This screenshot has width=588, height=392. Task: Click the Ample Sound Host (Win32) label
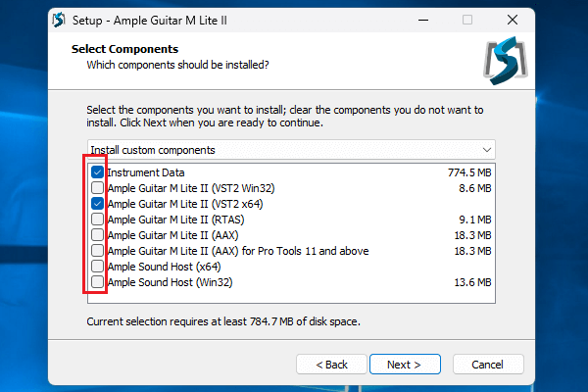click(169, 282)
